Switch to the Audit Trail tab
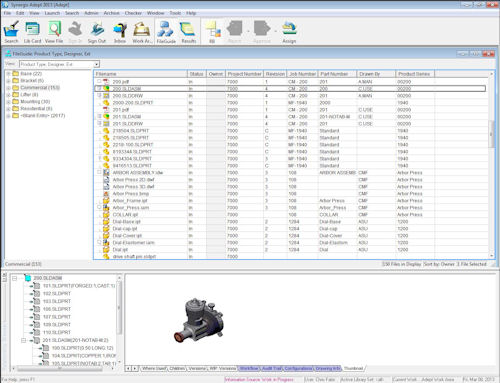500x383 pixels. coord(272,368)
